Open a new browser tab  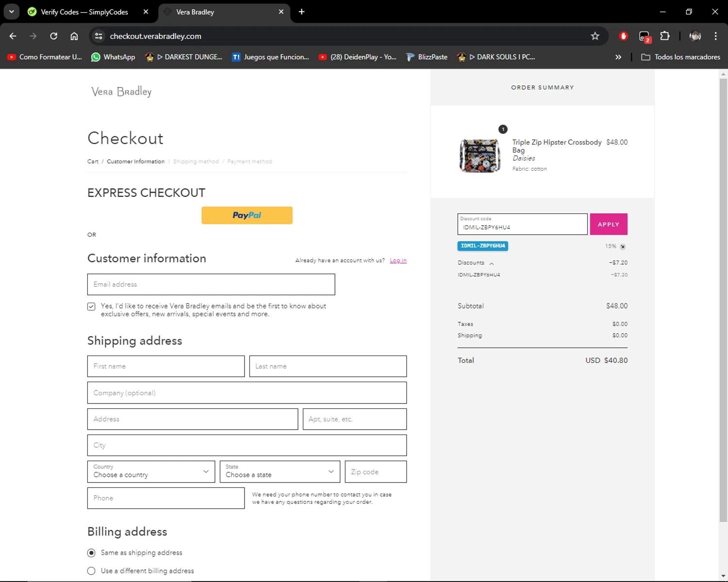[301, 12]
